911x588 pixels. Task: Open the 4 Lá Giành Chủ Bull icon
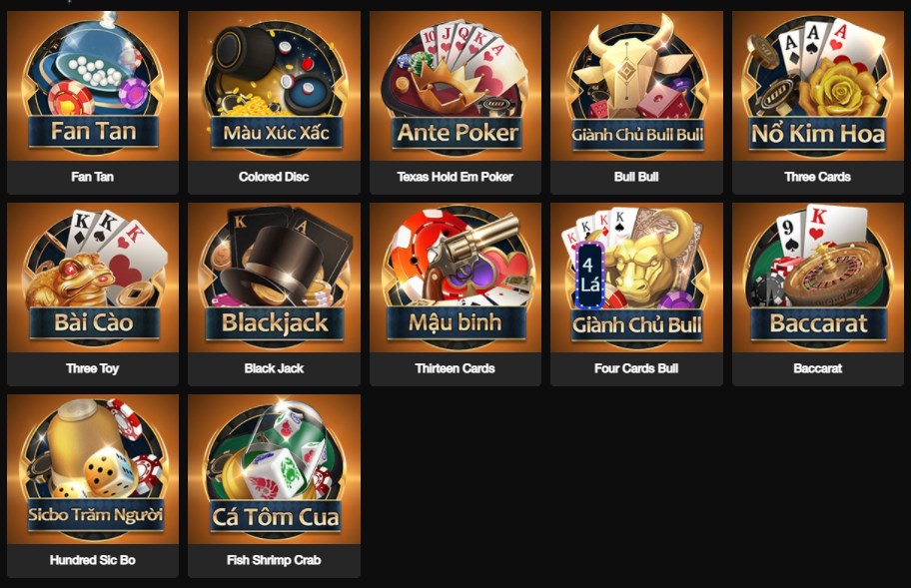point(636,278)
